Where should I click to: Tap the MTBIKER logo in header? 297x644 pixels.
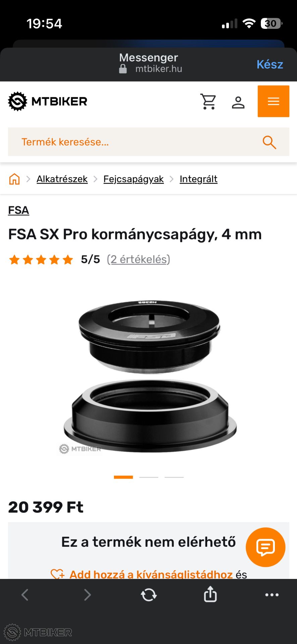(48, 101)
